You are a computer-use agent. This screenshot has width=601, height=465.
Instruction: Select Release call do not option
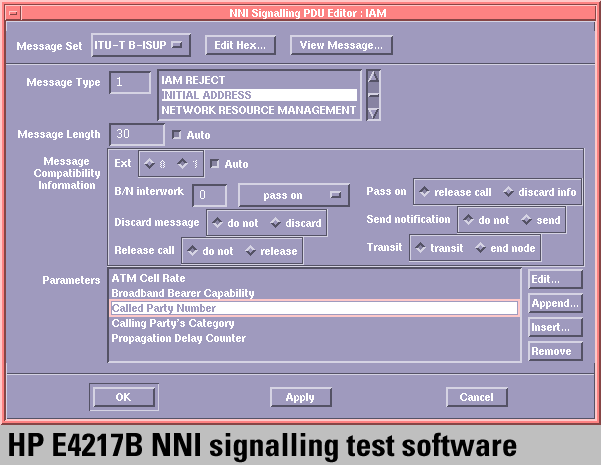[x=210, y=251]
